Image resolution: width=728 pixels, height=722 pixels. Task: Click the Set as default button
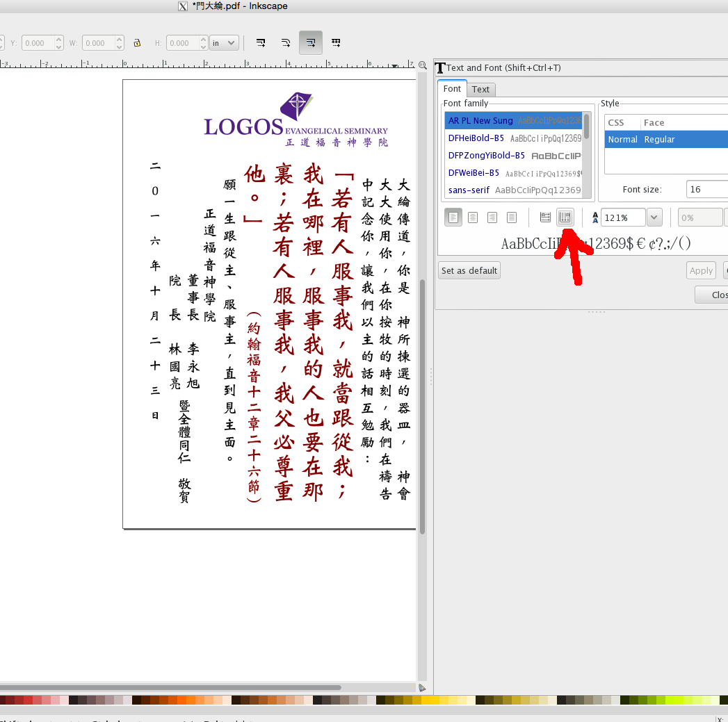click(469, 270)
